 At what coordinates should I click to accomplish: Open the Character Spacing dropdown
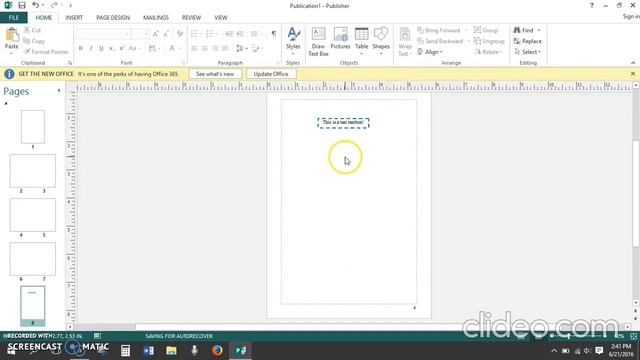(x=153, y=48)
